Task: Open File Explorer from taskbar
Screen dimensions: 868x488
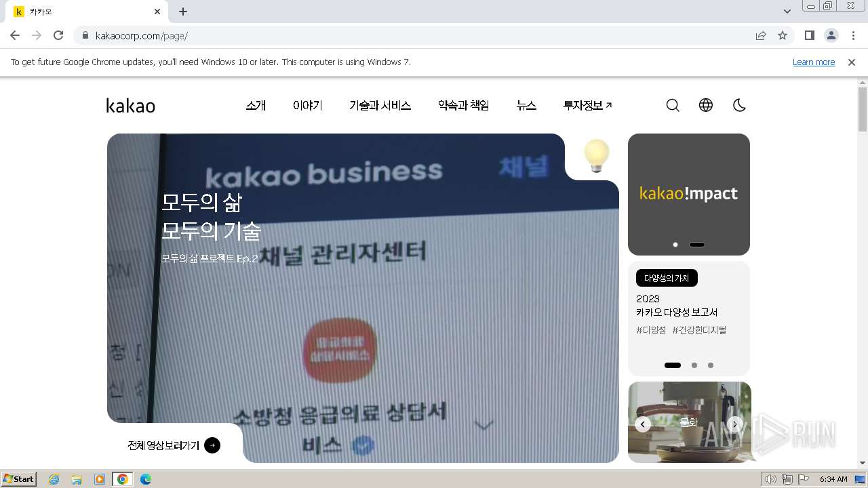Action: click(x=77, y=479)
